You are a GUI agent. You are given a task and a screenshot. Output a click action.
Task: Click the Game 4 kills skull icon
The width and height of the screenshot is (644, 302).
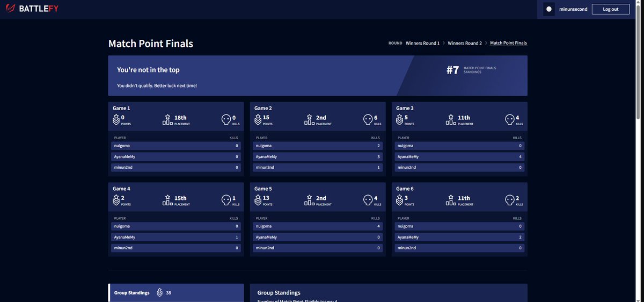coord(226,200)
